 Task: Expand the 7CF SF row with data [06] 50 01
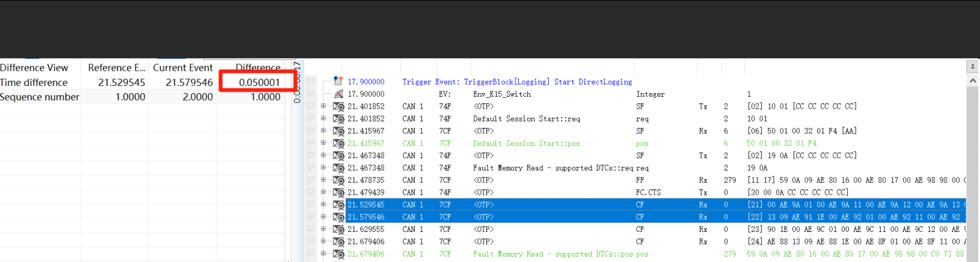pyautogui.click(x=323, y=130)
